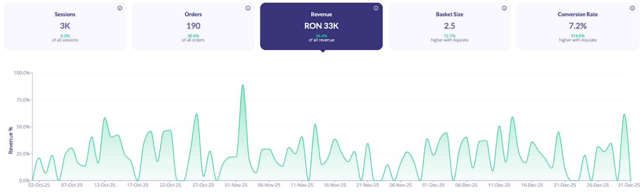The width and height of the screenshot is (644, 192).
Task: Switch to the Orders metric card
Action: click(193, 26)
